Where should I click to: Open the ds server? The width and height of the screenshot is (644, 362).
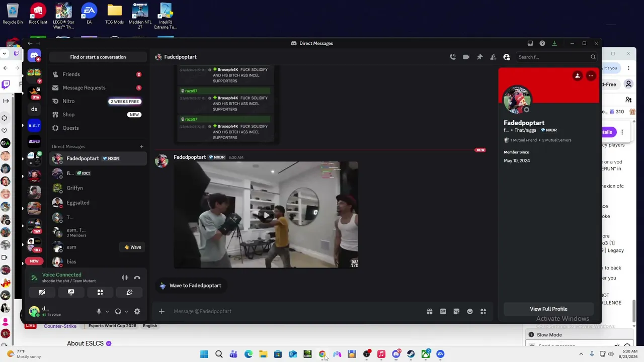[x=34, y=109]
